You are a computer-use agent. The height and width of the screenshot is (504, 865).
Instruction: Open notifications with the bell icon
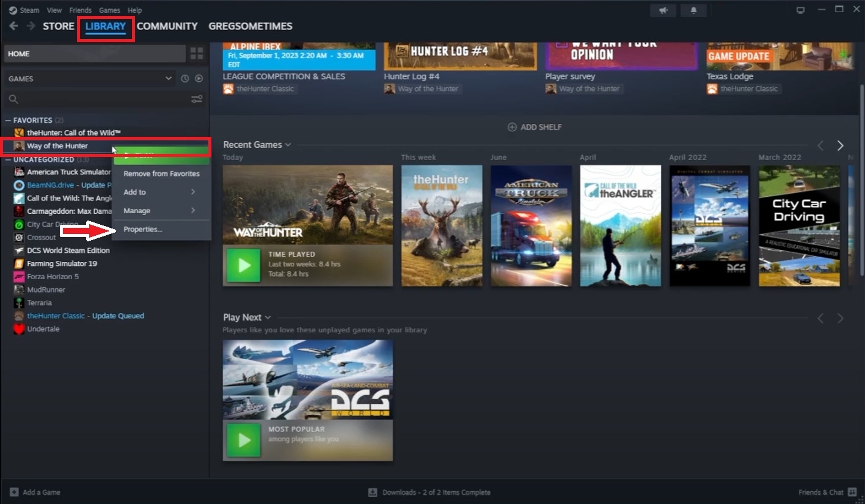point(693,10)
